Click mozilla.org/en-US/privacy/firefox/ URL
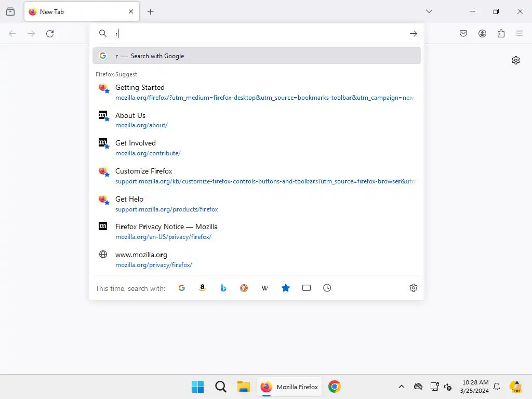Image resolution: width=532 pixels, height=399 pixels. pyautogui.click(x=163, y=237)
